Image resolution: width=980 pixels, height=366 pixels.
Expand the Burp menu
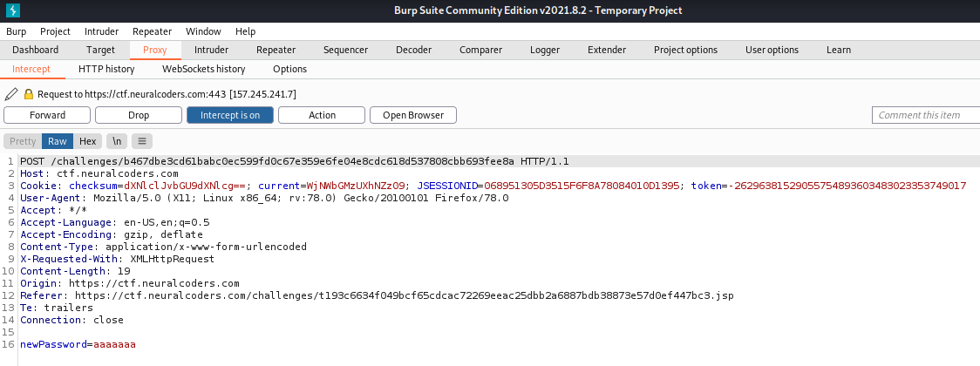16,31
